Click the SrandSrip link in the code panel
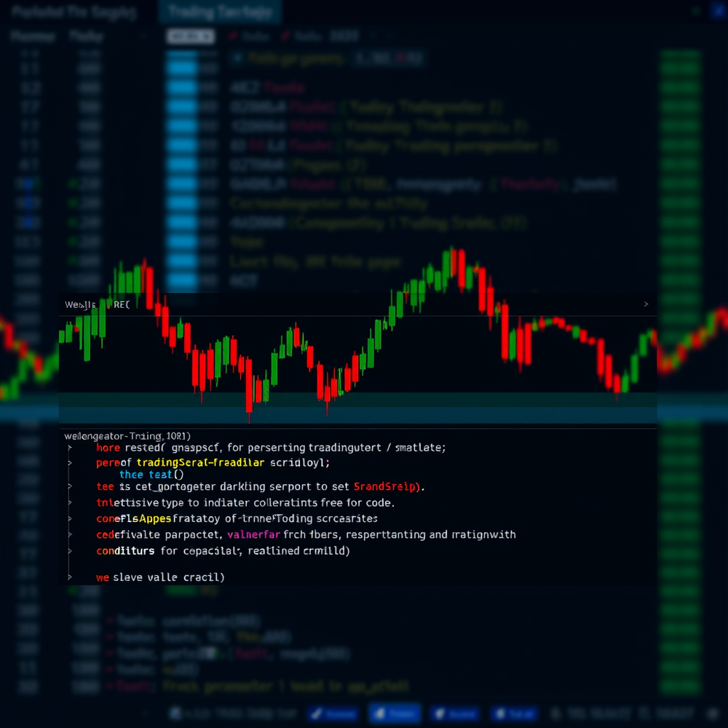The width and height of the screenshot is (728, 728). click(386, 485)
